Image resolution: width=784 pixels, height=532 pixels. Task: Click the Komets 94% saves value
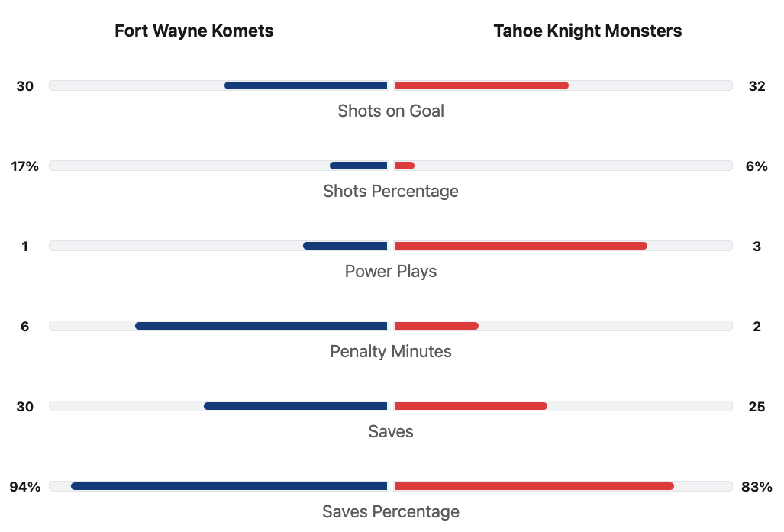pyautogui.click(x=24, y=486)
